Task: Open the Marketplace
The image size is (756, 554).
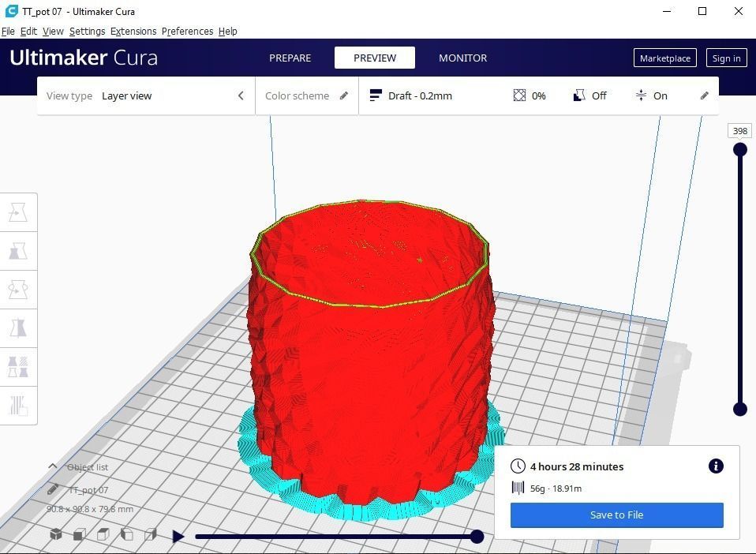Action: pyautogui.click(x=665, y=58)
